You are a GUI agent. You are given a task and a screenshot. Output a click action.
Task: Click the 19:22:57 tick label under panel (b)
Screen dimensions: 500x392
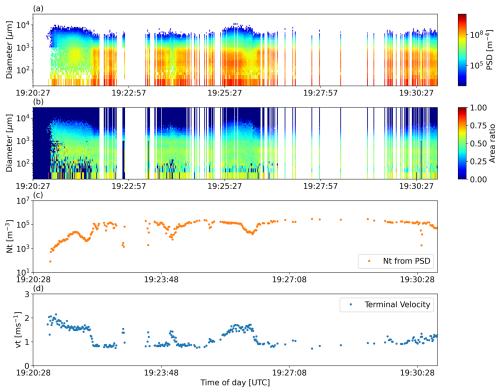tap(129, 186)
